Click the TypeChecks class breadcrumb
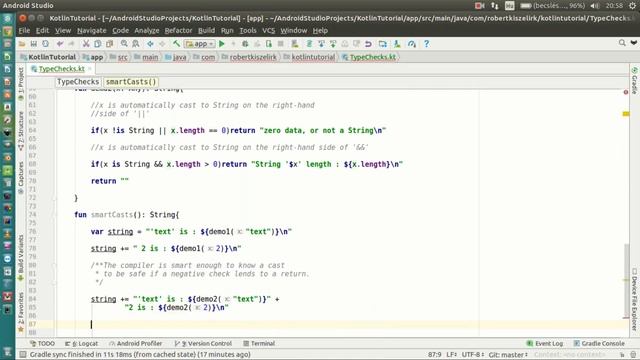640x360 pixels. [x=78, y=82]
